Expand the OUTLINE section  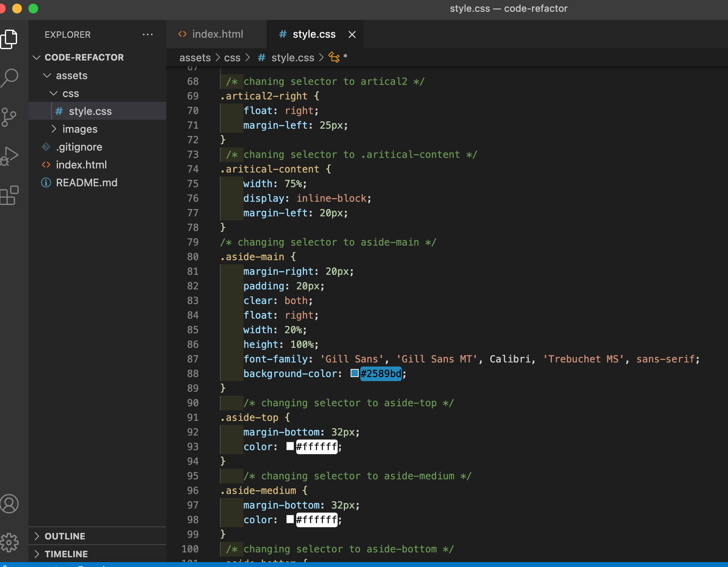(65, 536)
